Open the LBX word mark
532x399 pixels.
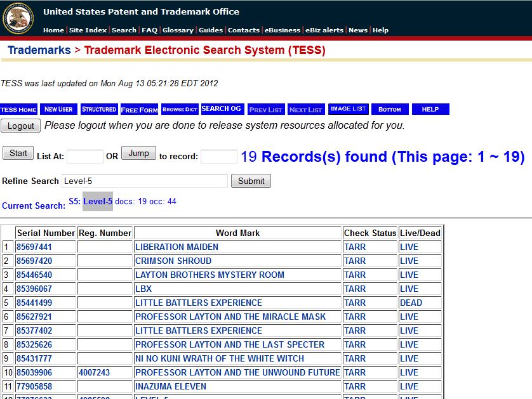point(143,289)
